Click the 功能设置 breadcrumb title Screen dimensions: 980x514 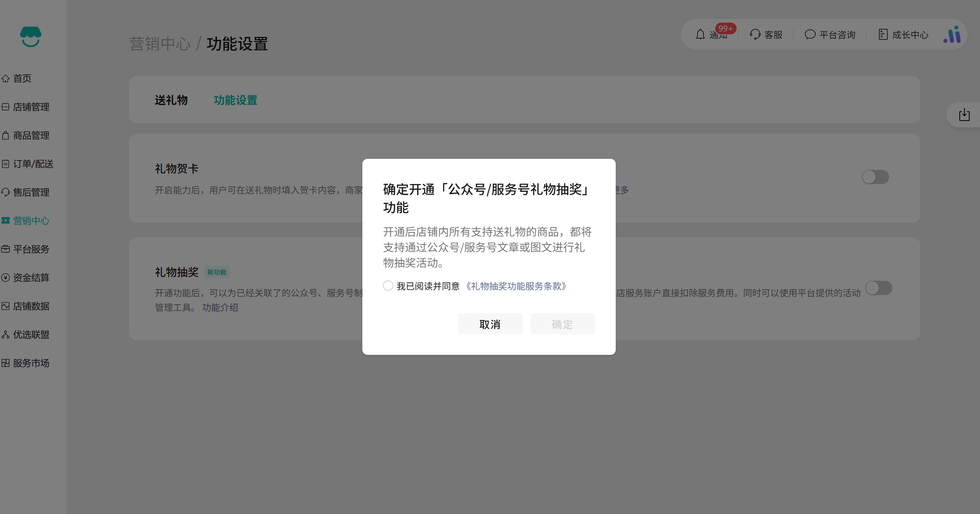pos(237,44)
